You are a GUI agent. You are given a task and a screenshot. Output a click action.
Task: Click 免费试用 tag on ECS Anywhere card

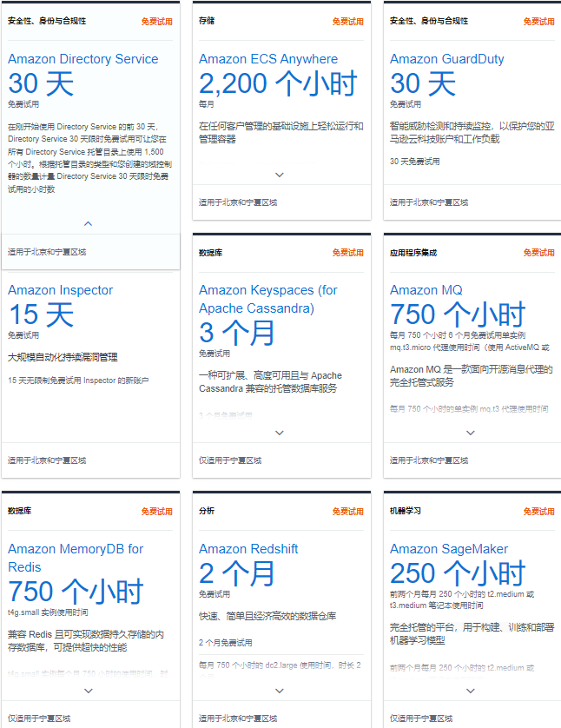tap(348, 22)
